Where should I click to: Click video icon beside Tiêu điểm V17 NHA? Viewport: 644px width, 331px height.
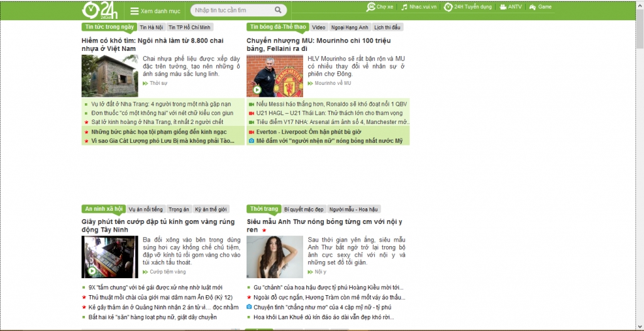pos(252,122)
